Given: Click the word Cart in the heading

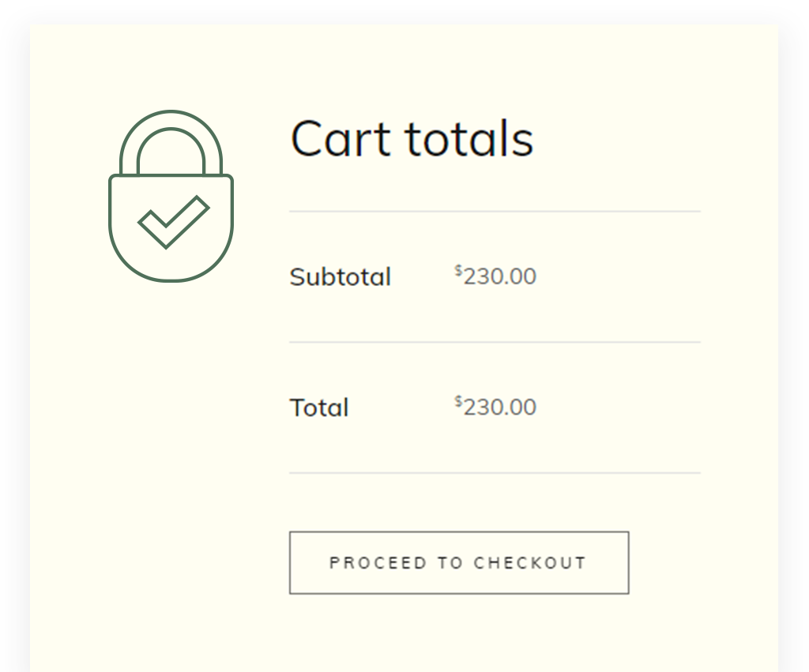Looking at the screenshot, I should [341, 138].
